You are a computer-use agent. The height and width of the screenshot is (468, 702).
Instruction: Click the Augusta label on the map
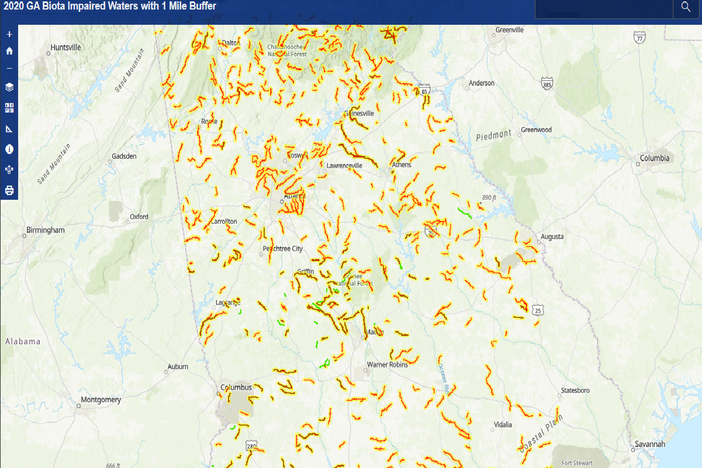click(551, 237)
